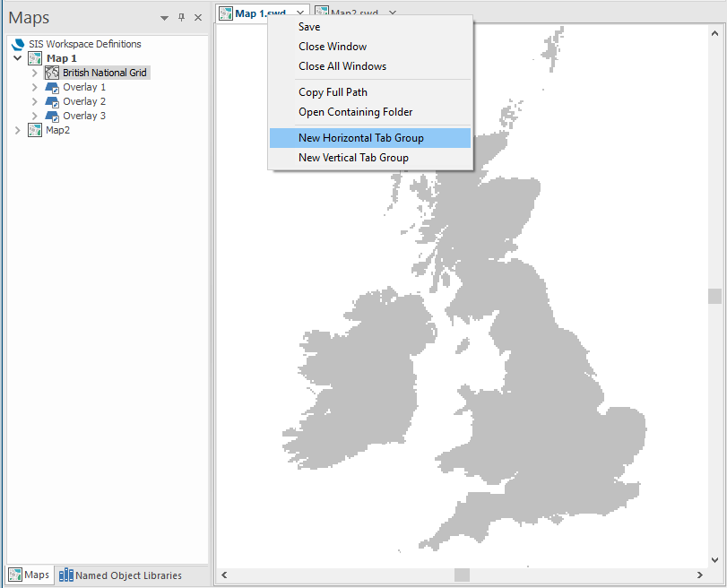Open the Maps panel options dropdown

[x=164, y=18]
